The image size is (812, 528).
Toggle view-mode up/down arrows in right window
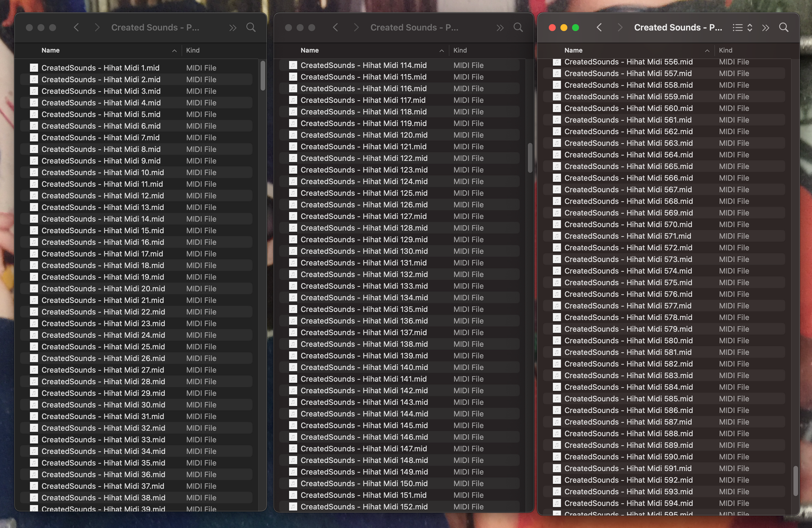(750, 27)
